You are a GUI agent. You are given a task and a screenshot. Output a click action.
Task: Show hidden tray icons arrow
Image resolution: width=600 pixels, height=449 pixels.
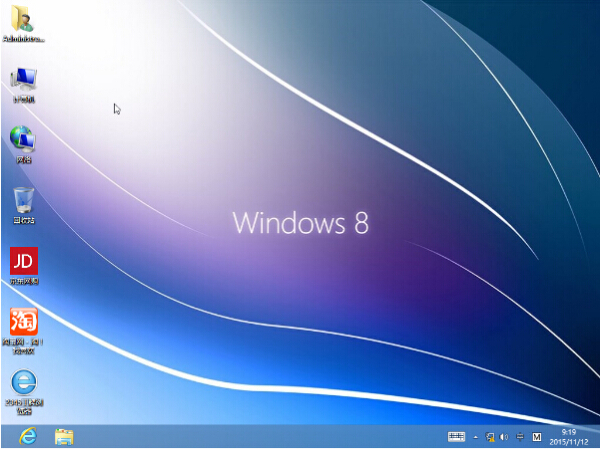pos(476,437)
